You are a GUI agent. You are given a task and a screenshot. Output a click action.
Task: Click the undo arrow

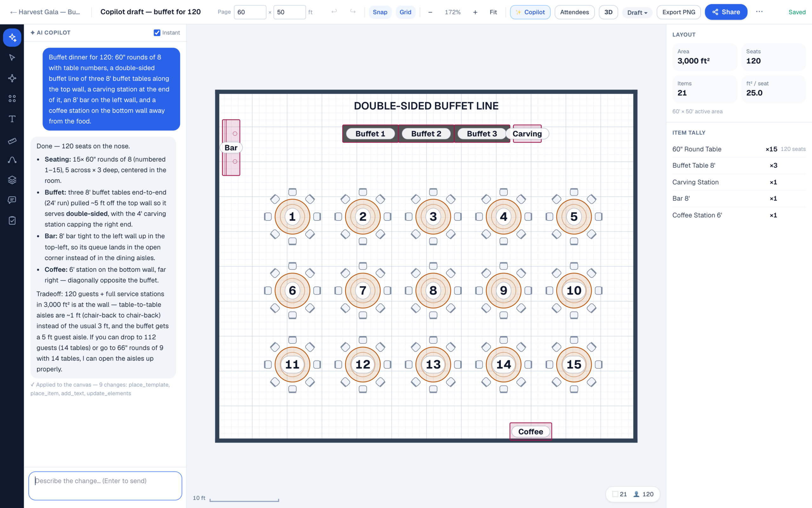(334, 12)
